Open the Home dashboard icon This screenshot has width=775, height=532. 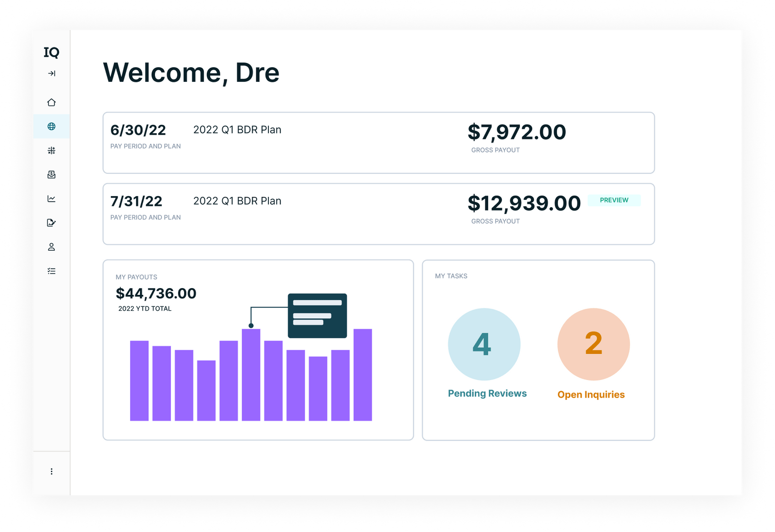pyautogui.click(x=51, y=102)
